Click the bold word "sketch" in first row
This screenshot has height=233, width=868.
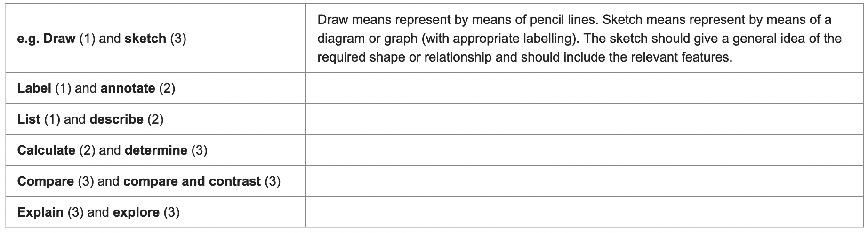(x=145, y=39)
